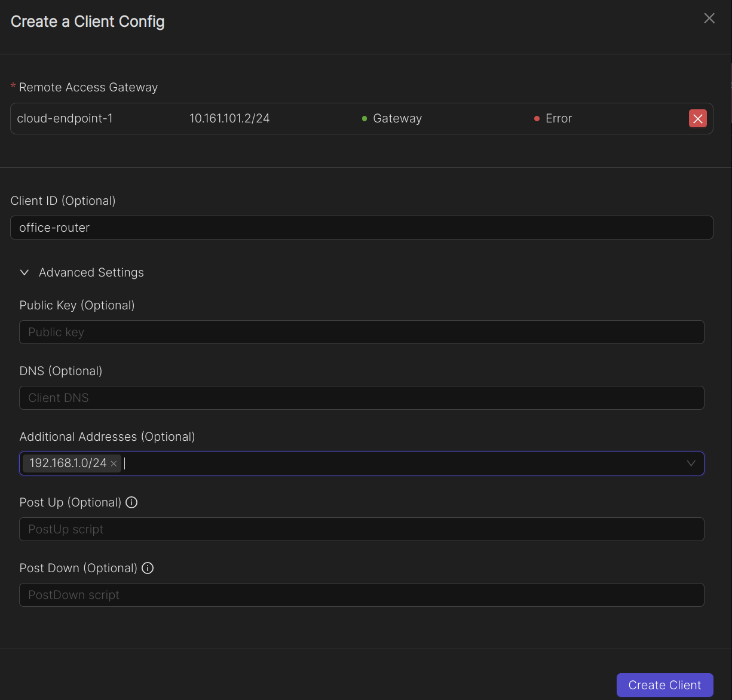Click the PostUp script input field
Viewport: 732px width, 700px height.
[x=362, y=529]
